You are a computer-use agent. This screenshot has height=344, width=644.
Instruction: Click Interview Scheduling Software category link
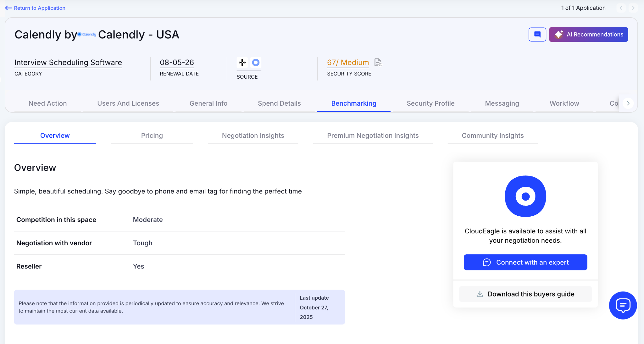(x=68, y=63)
